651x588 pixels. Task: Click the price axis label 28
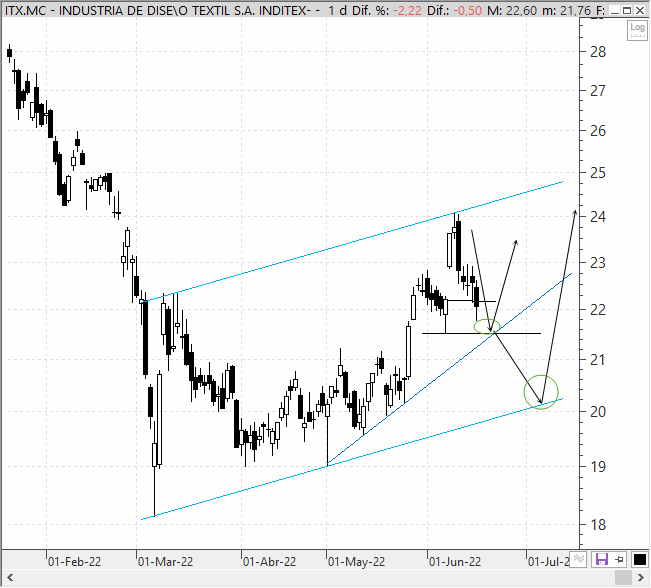tap(598, 52)
